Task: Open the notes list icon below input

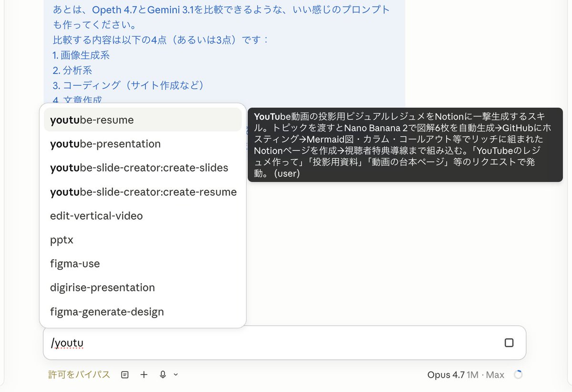Action: pos(125,375)
